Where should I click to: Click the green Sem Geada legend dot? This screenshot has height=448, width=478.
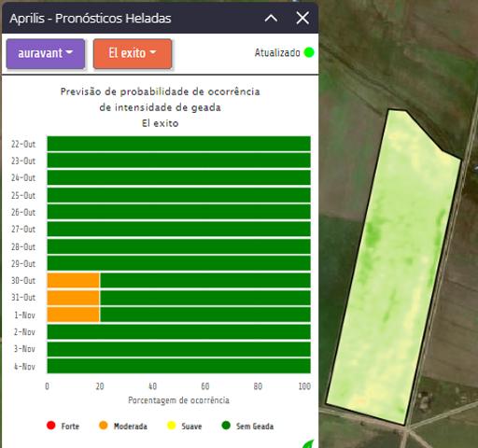[226, 426]
